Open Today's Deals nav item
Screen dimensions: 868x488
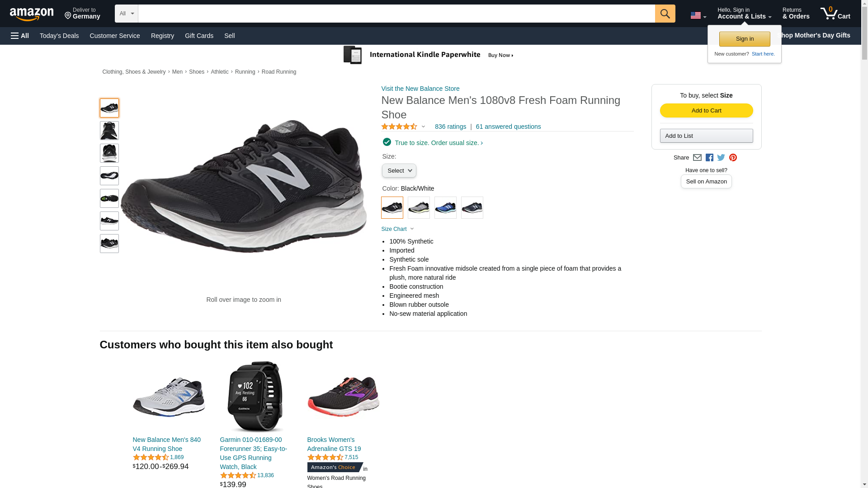[59, 36]
